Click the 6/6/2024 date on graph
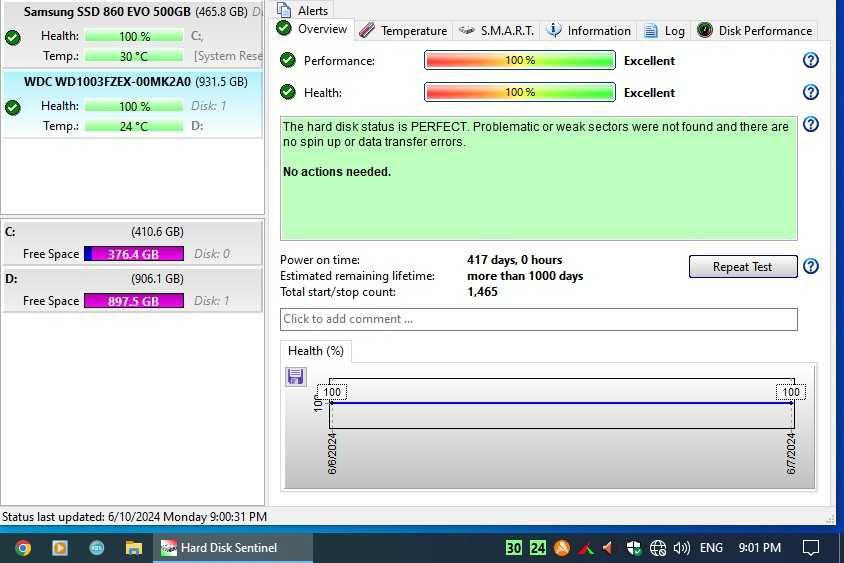 coord(332,454)
